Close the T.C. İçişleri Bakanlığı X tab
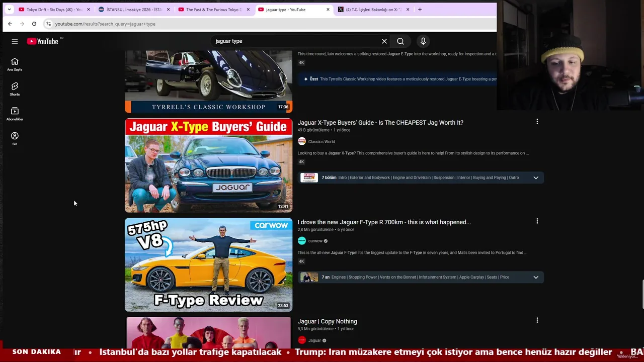Screen dimensions: 644x362 [408, 10]
